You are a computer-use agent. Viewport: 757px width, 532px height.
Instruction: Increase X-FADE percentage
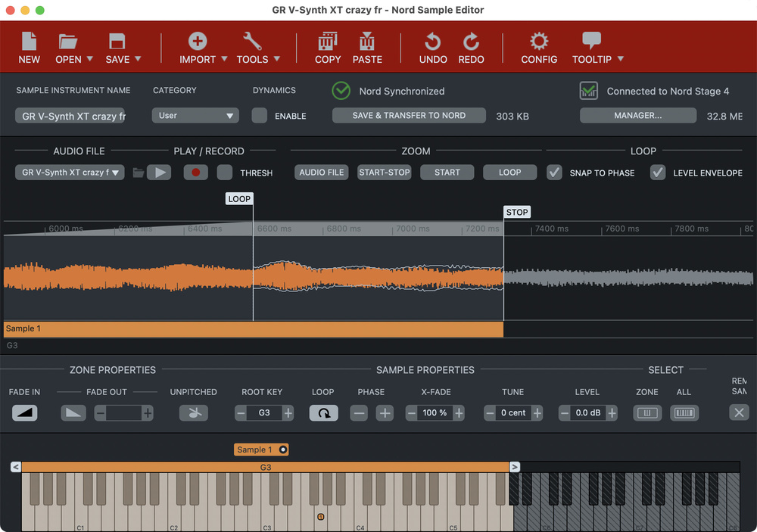(459, 412)
